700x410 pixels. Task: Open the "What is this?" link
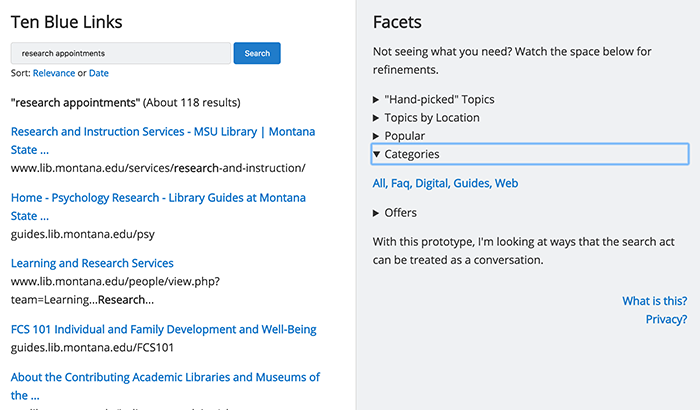(x=654, y=301)
